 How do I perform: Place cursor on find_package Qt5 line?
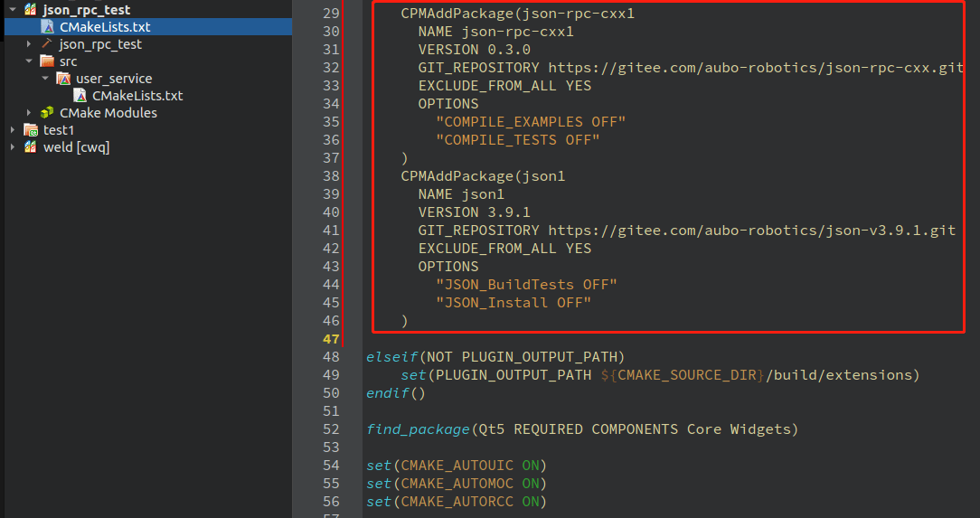click(x=582, y=429)
